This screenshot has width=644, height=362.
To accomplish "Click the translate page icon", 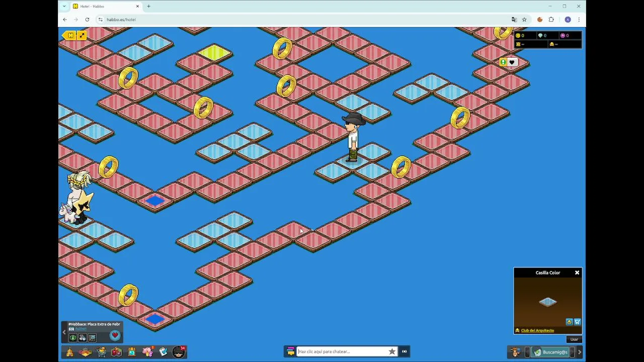I will 514,20.
